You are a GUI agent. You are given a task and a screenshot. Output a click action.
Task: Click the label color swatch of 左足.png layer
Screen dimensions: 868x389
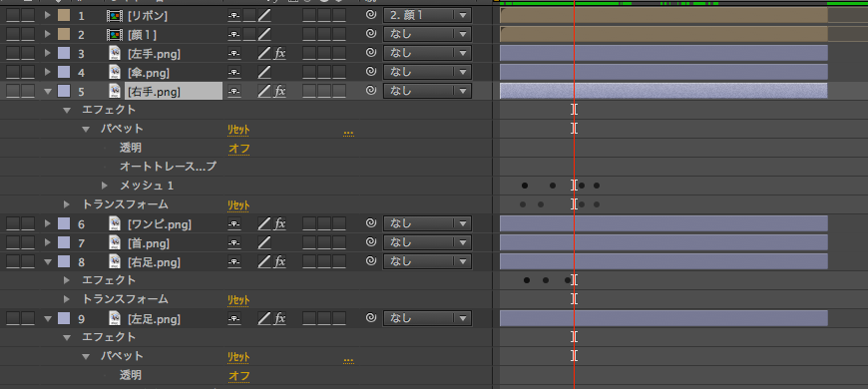tap(64, 318)
